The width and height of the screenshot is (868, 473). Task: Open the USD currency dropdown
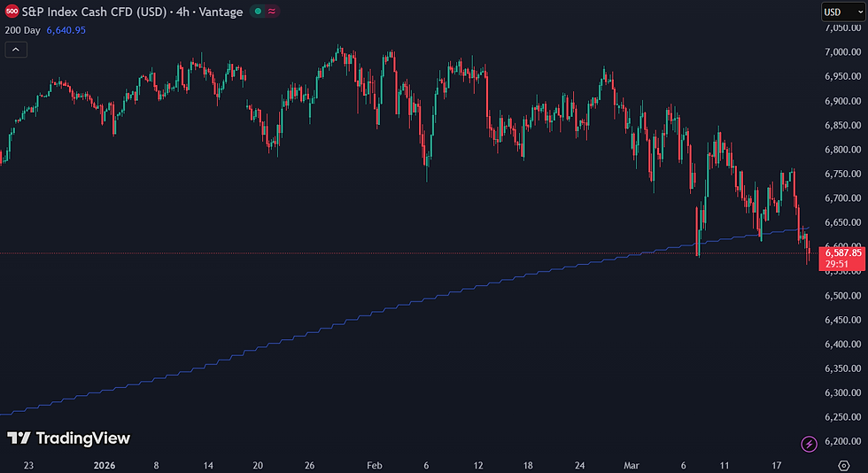(843, 12)
